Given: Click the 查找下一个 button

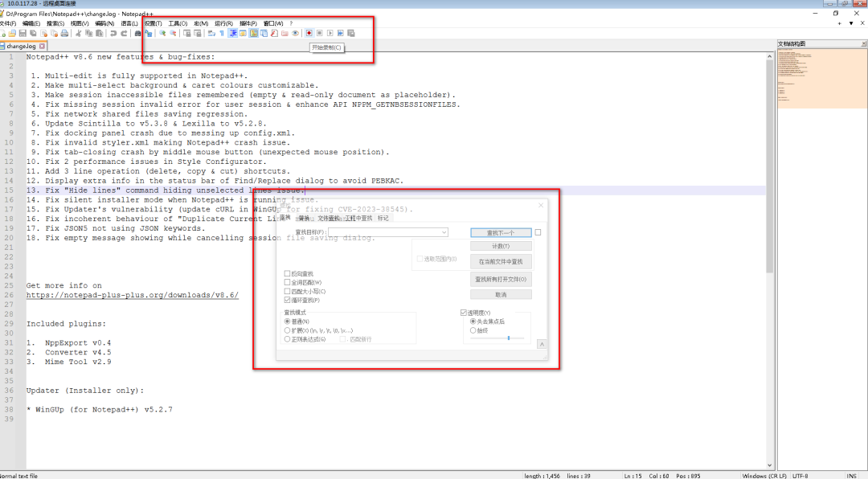Looking at the screenshot, I should click(501, 232).
